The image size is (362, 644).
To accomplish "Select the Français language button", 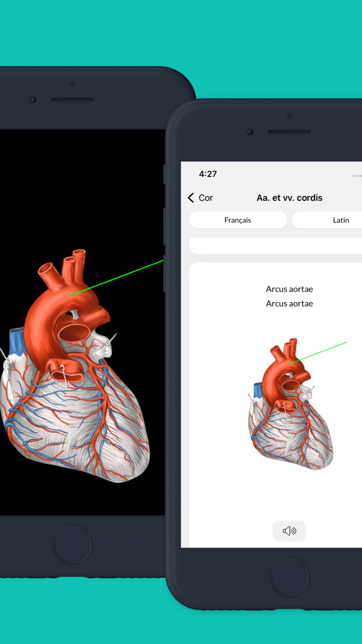I will click(238, 220).
